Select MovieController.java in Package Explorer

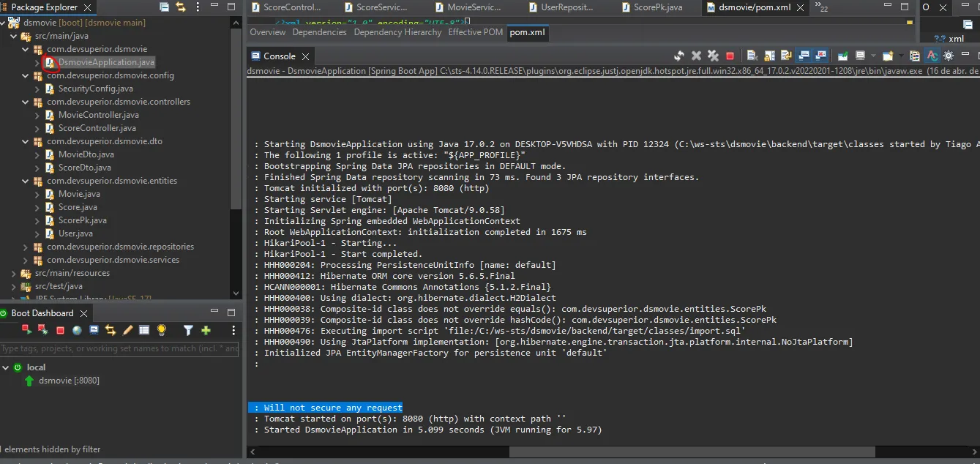pyautogui.click(x=98, y=115)
